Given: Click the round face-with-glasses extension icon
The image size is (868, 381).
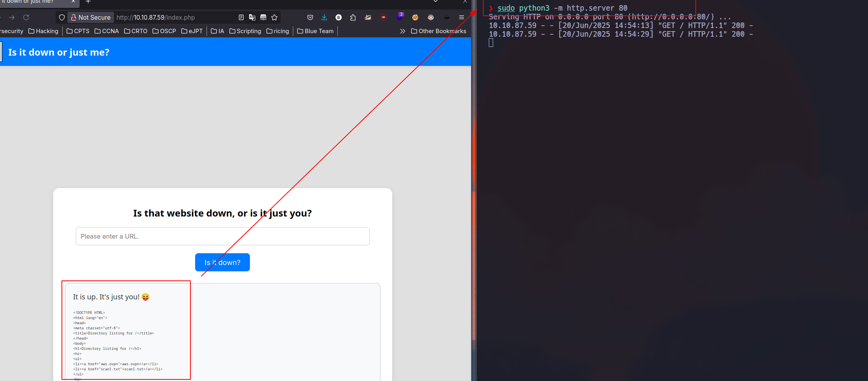Looking at the screenshot, I should (x=431, y=17).
